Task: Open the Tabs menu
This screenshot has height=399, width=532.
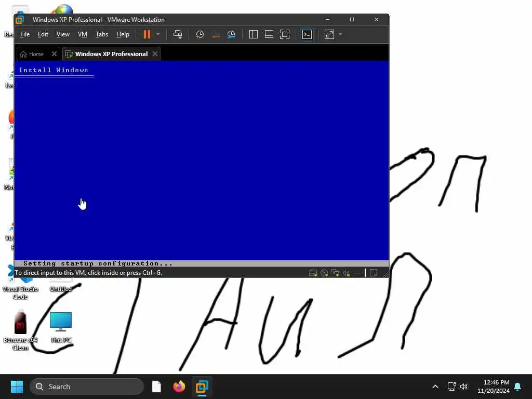Action: pos(101,34)
